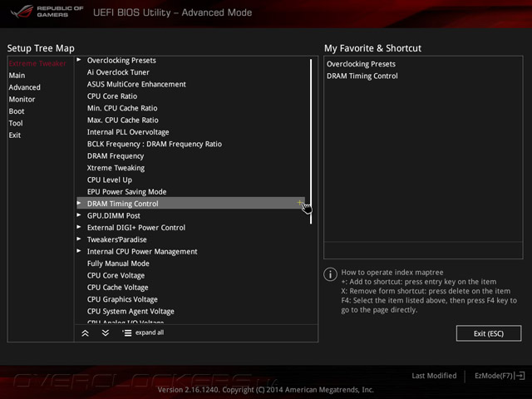
Task: Select the Exit menu item
Action: pos(15,135)
